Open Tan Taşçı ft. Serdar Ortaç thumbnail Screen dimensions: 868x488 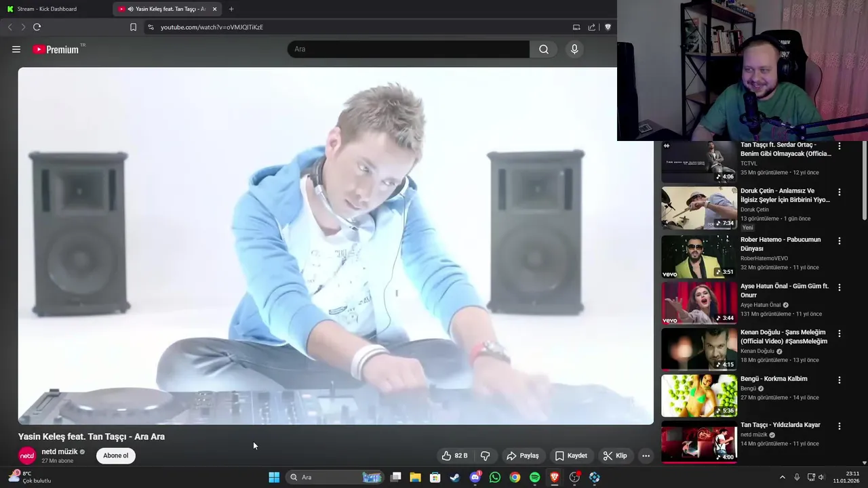point(699,162)
